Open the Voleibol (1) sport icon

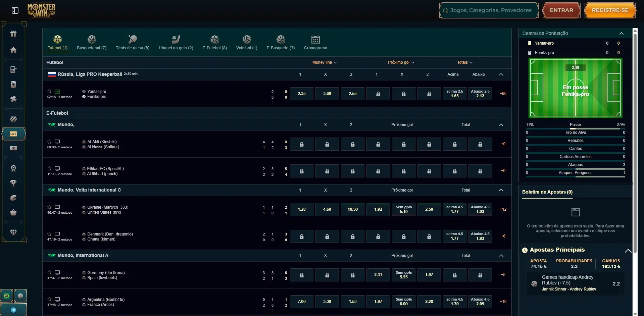pos(246,39)
